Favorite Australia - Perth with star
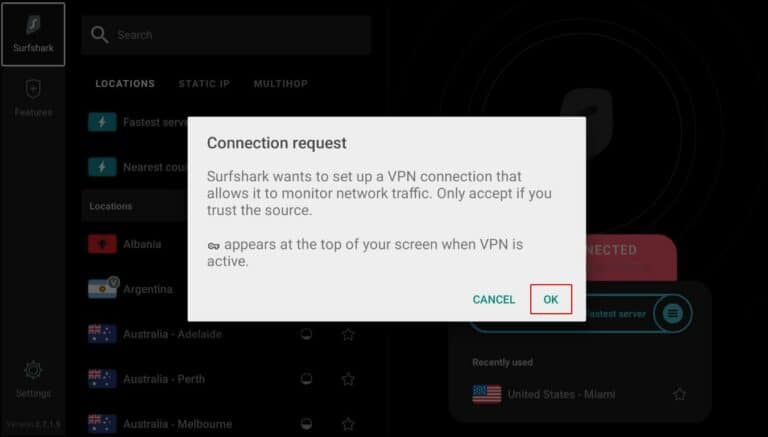 tap(348, 379)
